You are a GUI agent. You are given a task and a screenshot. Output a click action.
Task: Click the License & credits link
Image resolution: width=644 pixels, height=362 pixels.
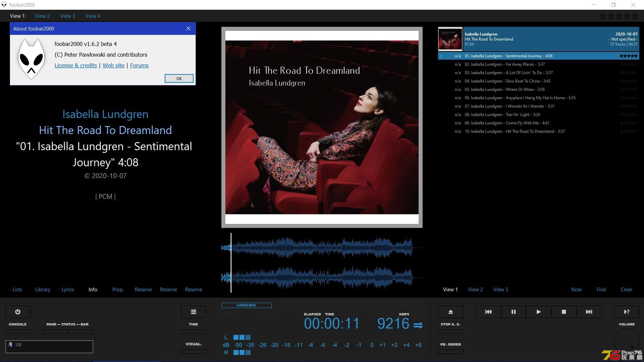pyautogui.click(x=75, y=65)
